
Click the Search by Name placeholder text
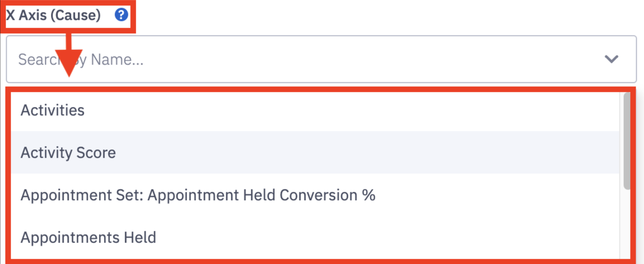click(x=81, y=59)
